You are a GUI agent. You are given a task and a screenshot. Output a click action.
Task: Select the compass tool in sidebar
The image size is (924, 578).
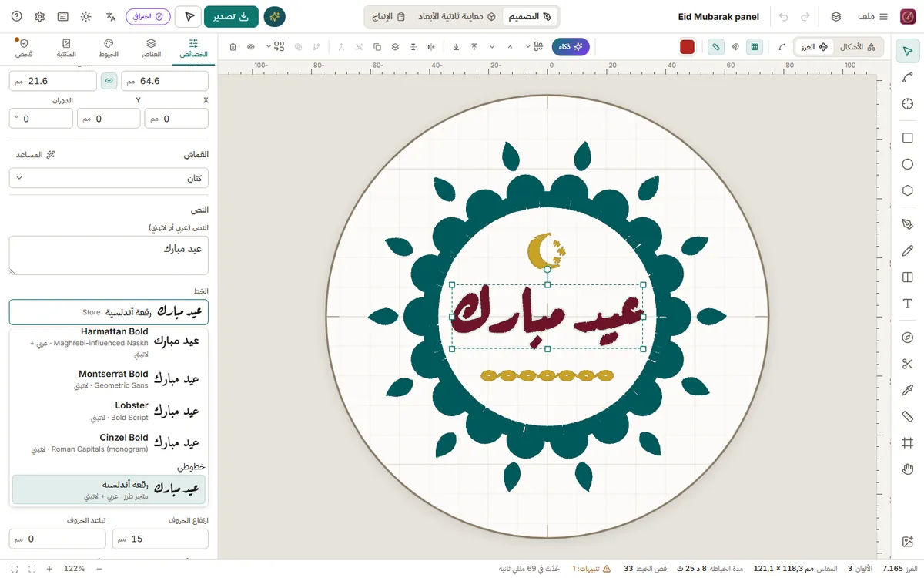pyautogui.click(x=908, y=338)
